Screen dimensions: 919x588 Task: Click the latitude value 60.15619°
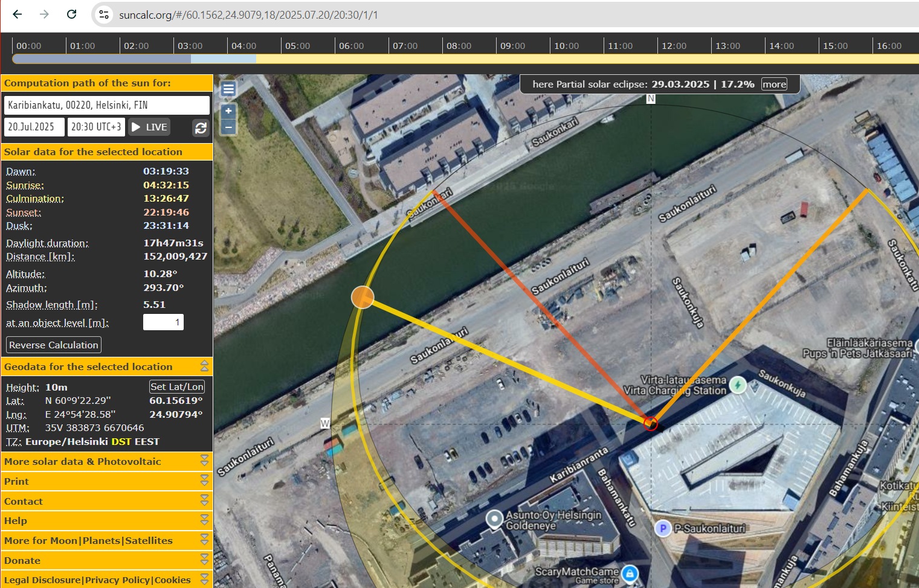[x=176, y=401]
